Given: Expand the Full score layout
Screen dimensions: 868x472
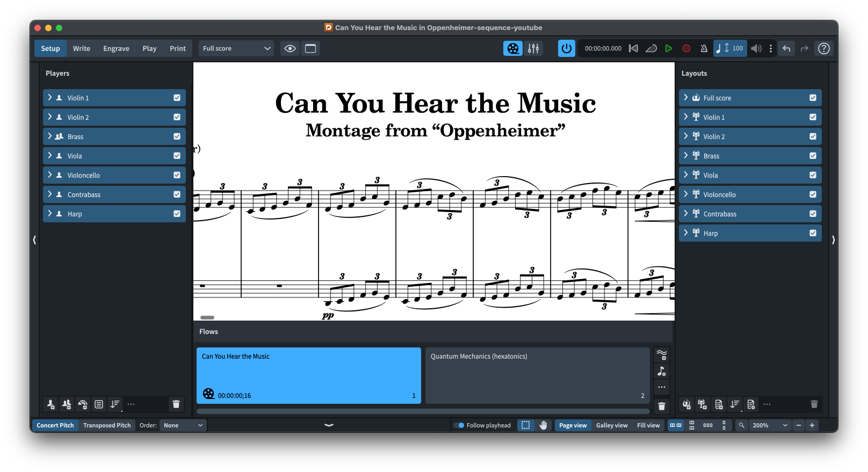Looking at the screenshot, I should [x=686, y=98].
